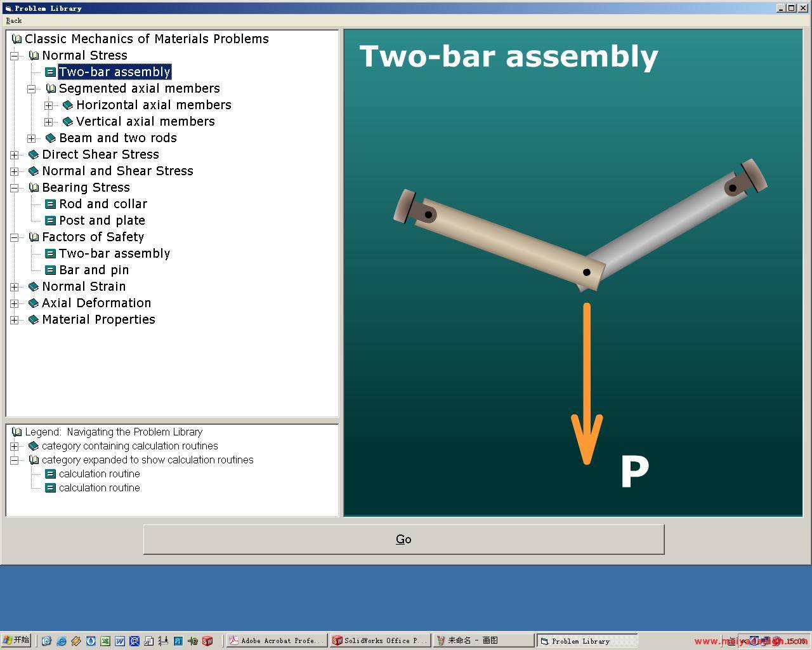Click the Axial Deformation book icon
Screen dimensions: 812x650
pos(34,303)
